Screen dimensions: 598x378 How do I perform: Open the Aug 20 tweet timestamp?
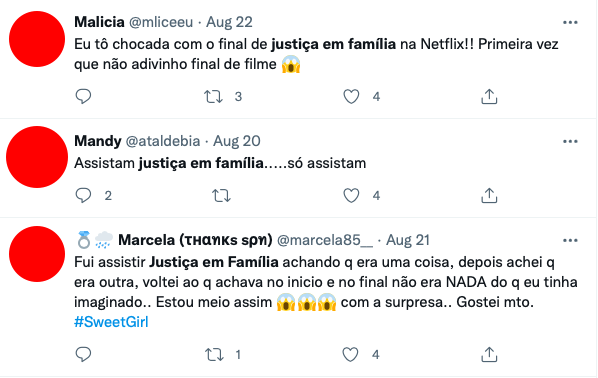(x=236, y=141)
